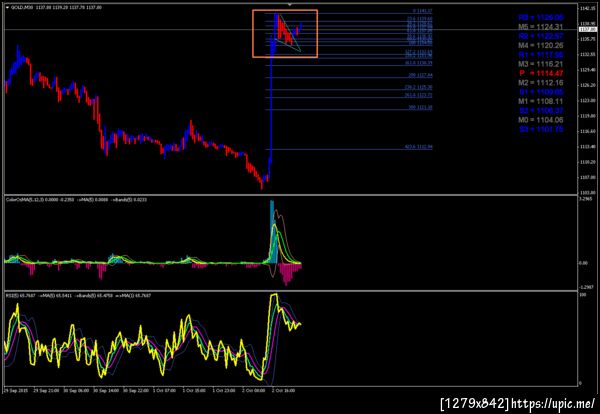The width and height of the screenshot is (600, 414).
Task: Select the M5 = 1124.31 pivot label
Action: pyautogui.click(x=541, y=27)
